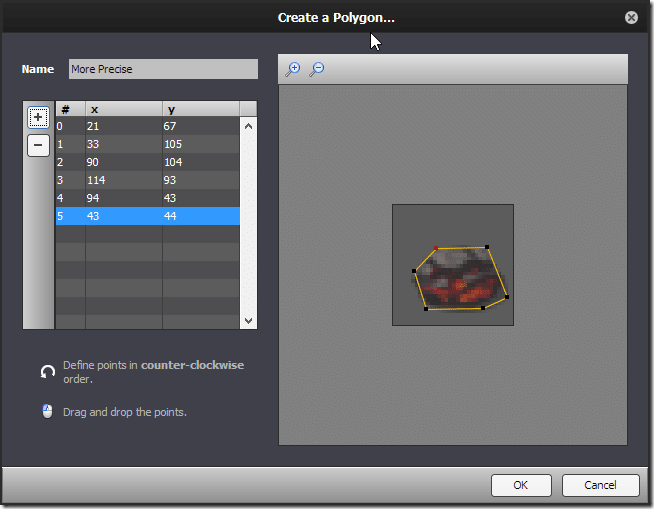Viewport: 654px width, 509px height.
Task: Close the Create a Polygon dialog
Action: (x=631, y=18)
